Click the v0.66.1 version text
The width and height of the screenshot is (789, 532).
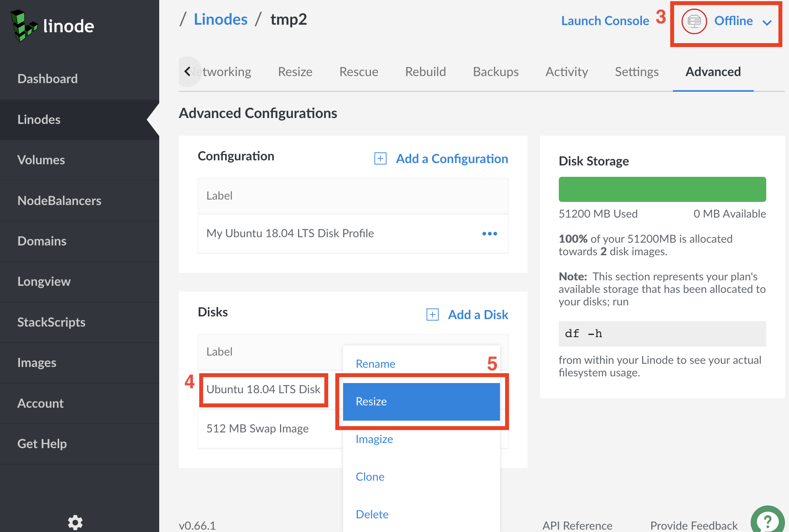(x=197, y=525)
